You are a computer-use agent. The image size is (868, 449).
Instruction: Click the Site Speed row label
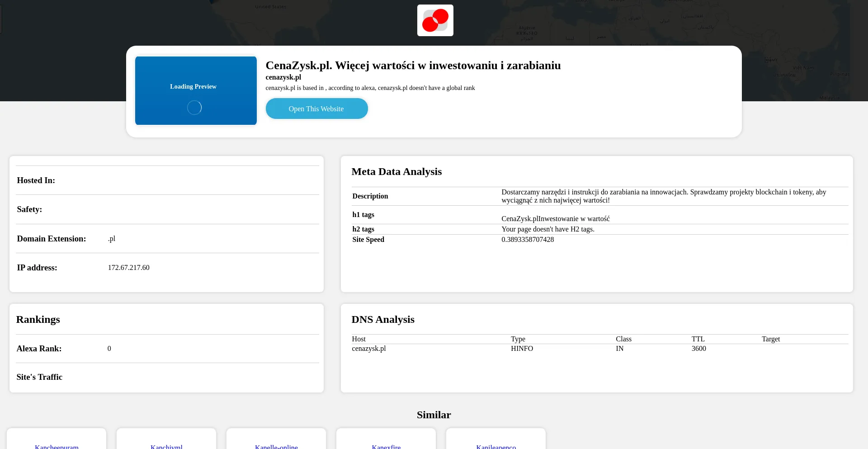click(368, 240)
